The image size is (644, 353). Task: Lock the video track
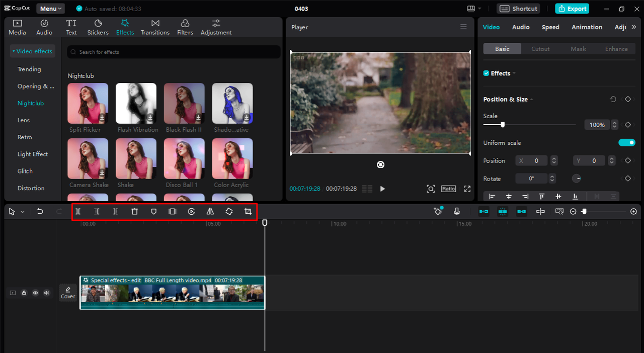click(24, 293)
